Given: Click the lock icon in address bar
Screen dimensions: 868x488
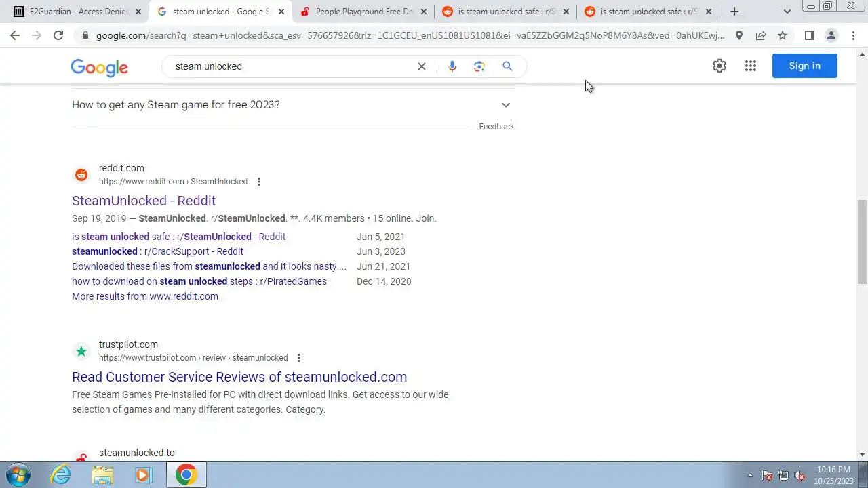Looking at the screenshot, I should 85,35.
